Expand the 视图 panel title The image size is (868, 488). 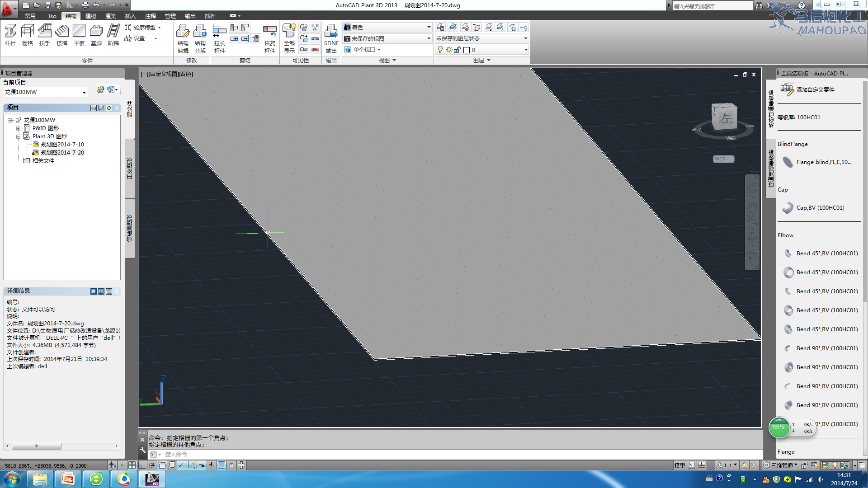tap(387, 60)
